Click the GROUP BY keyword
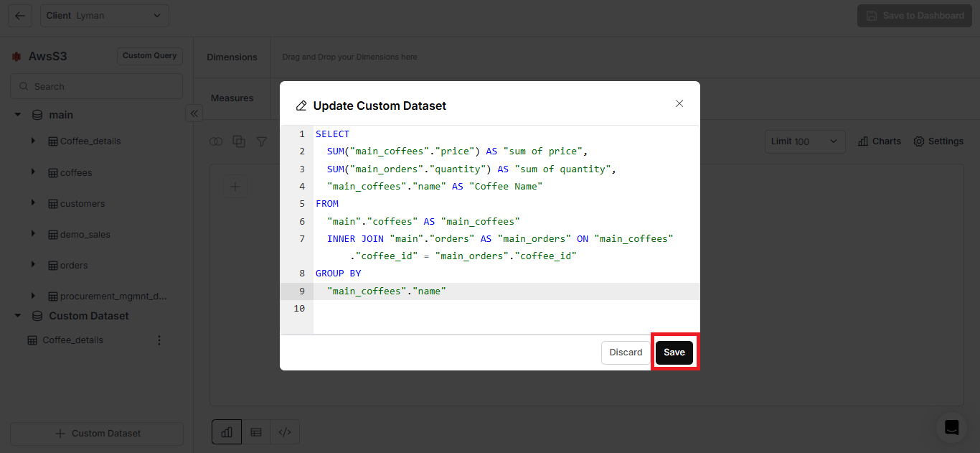 pyautogui.click(x=338, y=274)
